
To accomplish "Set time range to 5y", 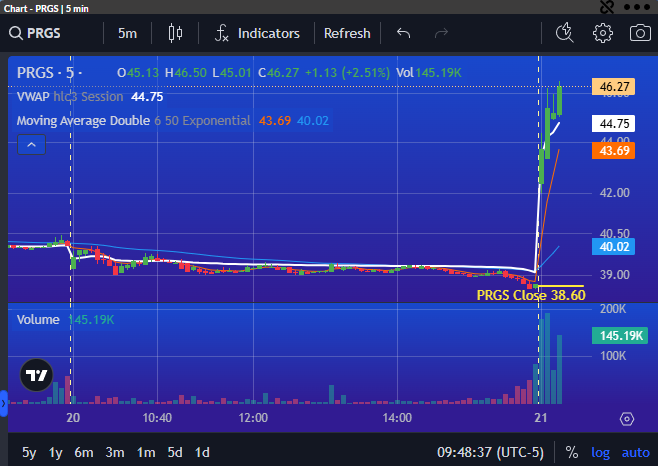I will [29, 453].
